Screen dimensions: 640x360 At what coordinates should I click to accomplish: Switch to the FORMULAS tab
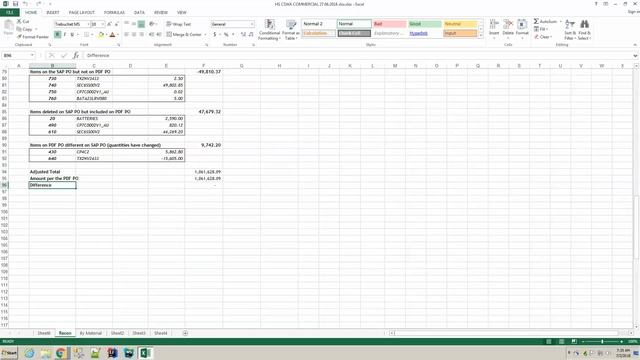114,13
